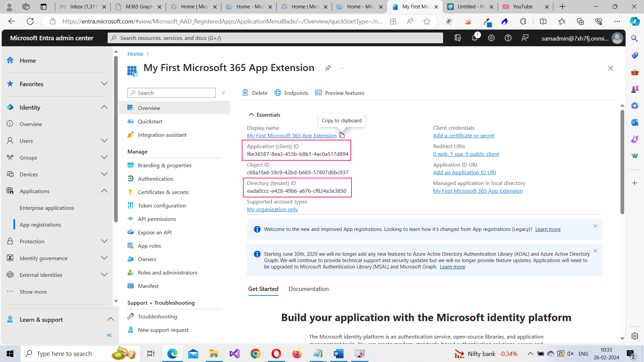
Task: Delete the app registration
Action: pos(255,93)
